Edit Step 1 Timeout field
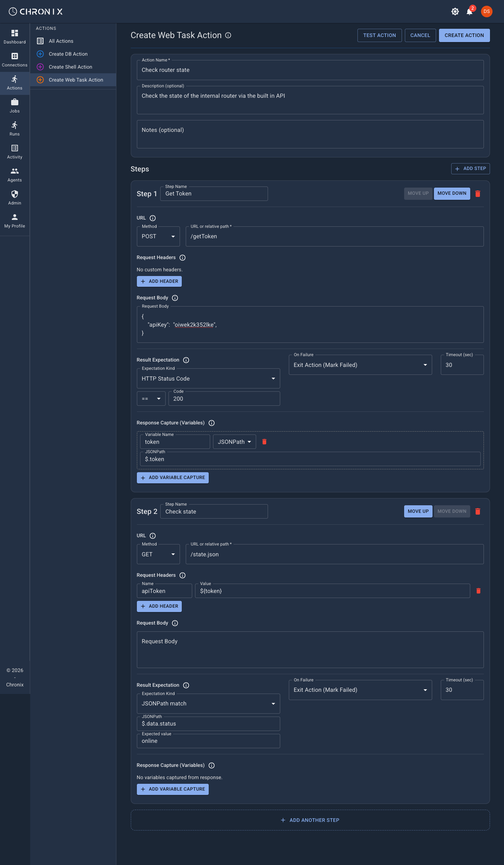The height and width of the screenshot is (865, 504). (462, 365)
